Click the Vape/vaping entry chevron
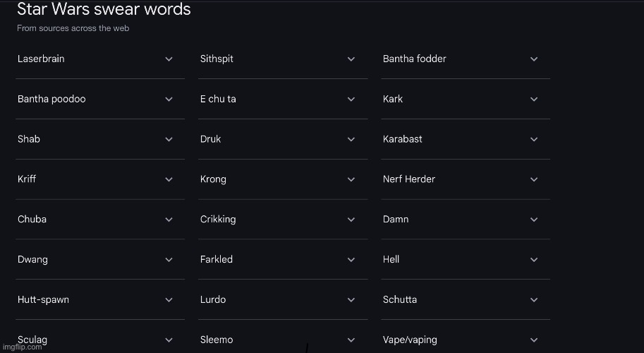 point(534,340)
